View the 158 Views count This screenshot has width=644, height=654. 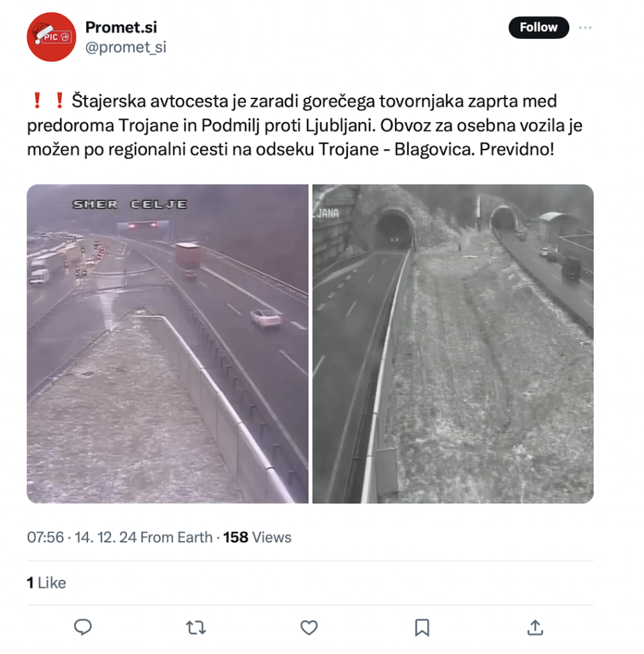coord(257,537)
